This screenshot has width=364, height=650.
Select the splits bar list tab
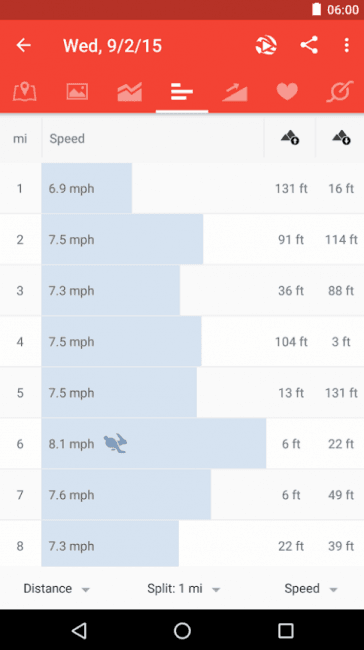pyautogui.click(x=182, y=92)
